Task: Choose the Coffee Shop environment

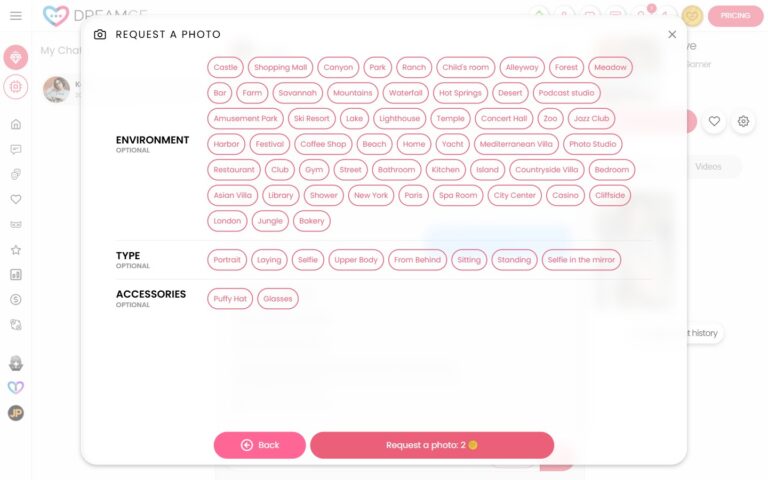Action: tap(323, 144)
